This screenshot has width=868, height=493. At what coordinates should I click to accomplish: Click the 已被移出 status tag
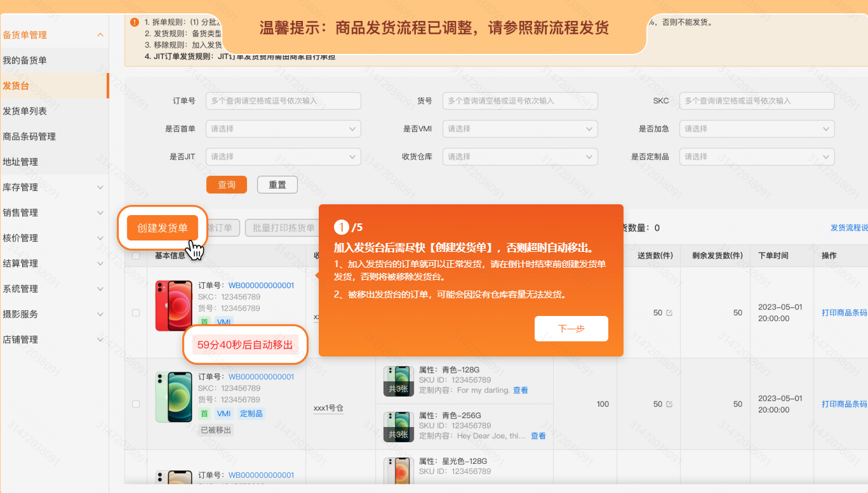point(216,430)
